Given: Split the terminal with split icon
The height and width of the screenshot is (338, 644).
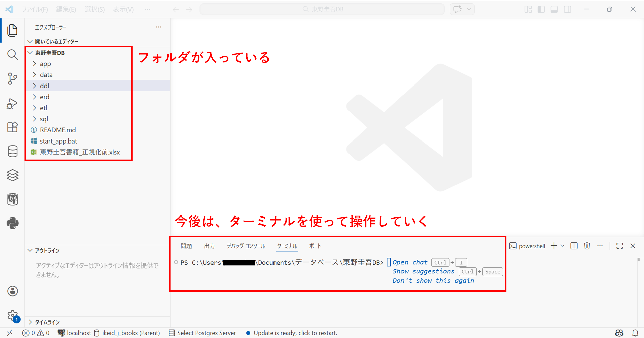Looking at the screenshot, I should click(574, 246).
